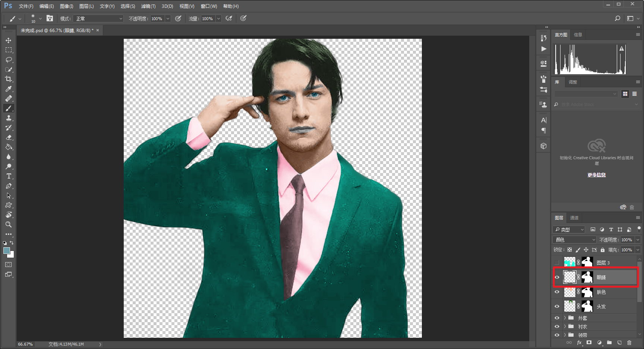Click the histogram cached data warning icon

pyautogui.click(x=622, y=48)
